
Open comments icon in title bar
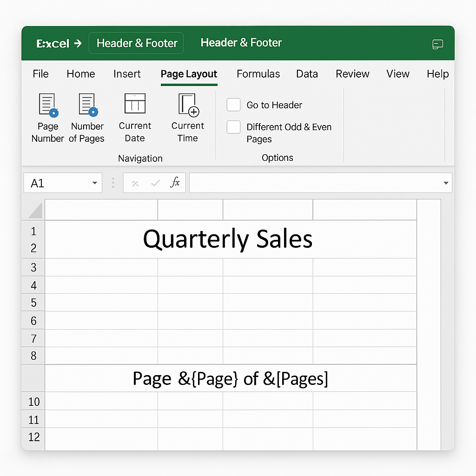coord(437,44)
